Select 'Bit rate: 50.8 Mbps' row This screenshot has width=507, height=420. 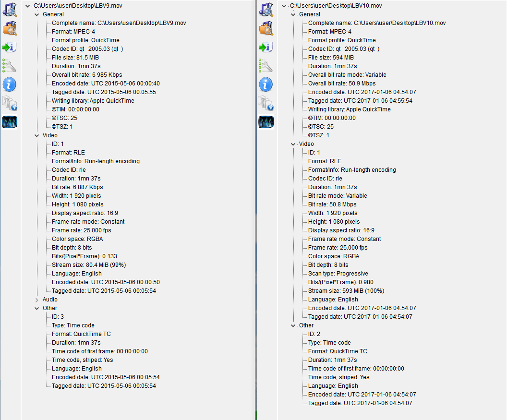pyautogui.click(x=332, y=204)
